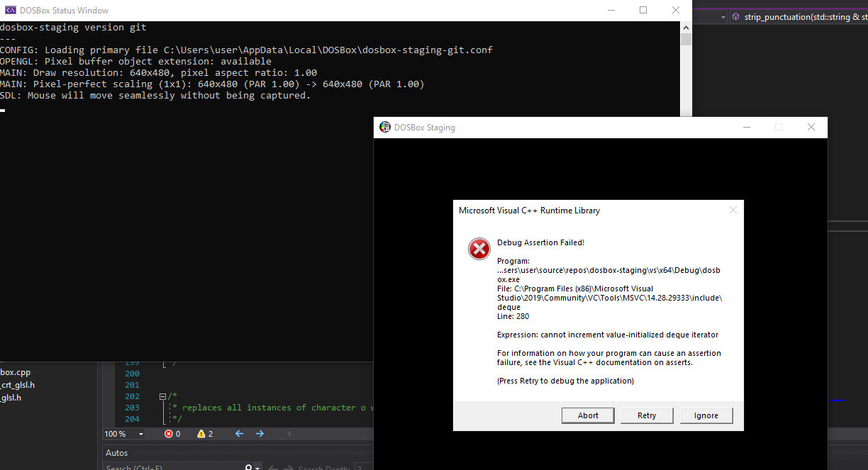Select the _crt_glsl.h file entry
The image size is (868, 470).
[x=18, y=385]
